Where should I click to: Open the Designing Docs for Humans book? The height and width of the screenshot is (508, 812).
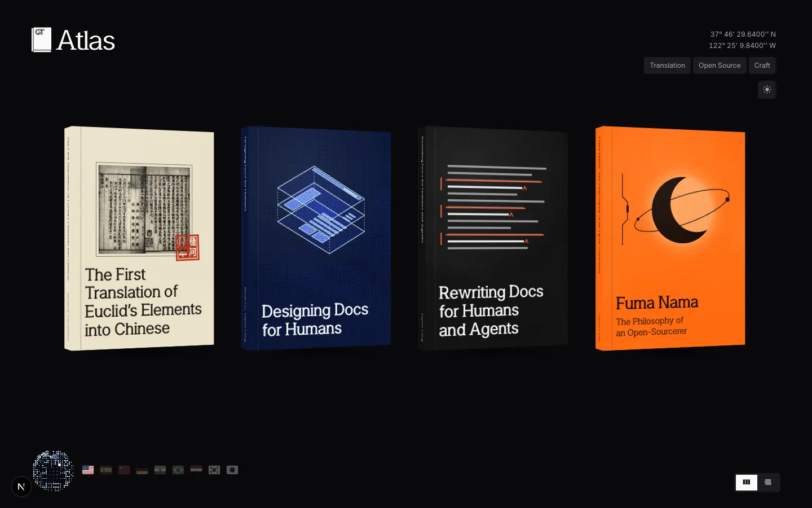coord(316,238)
